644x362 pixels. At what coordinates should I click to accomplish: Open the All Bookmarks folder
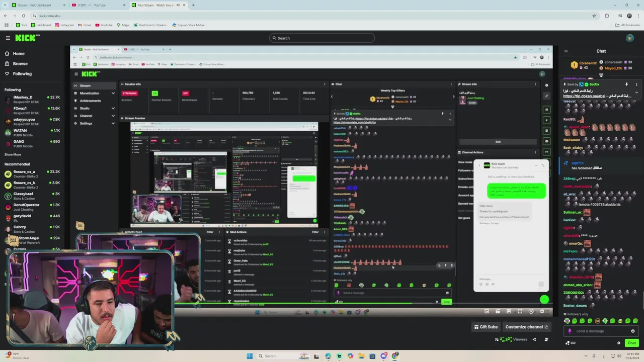pos(628,25)
